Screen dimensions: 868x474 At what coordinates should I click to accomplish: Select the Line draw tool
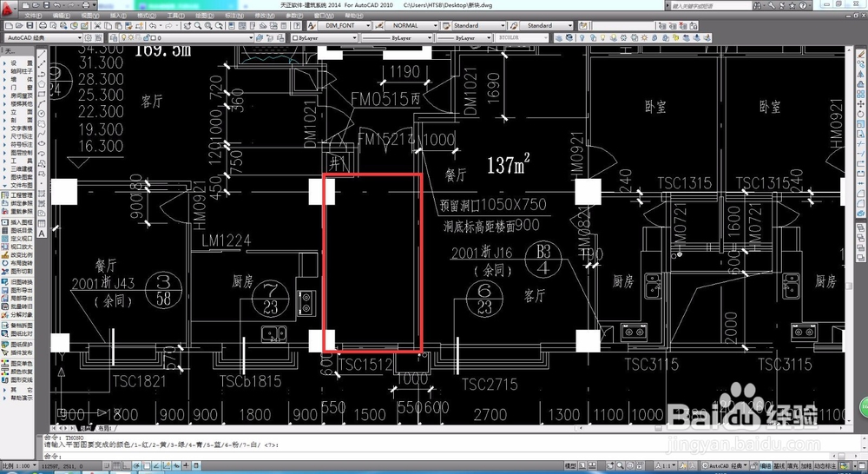tap(42, 55)
